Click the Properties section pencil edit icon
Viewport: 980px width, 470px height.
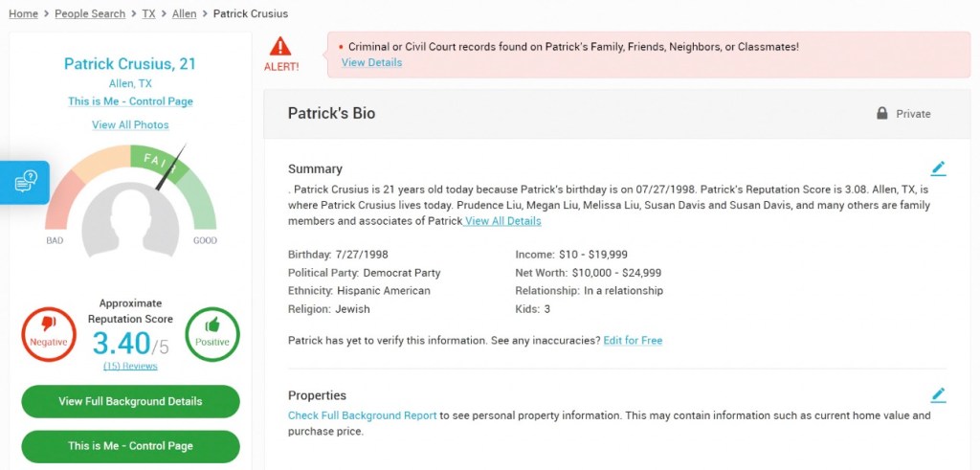(x=938, y=394)
